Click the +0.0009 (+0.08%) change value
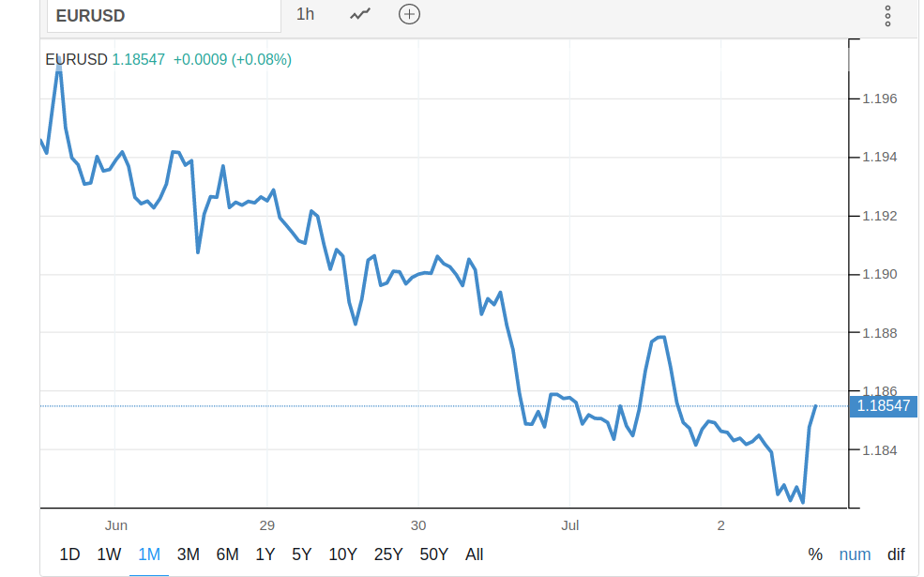924x577 pixels. pyautogui.click(x=233, y=59)
